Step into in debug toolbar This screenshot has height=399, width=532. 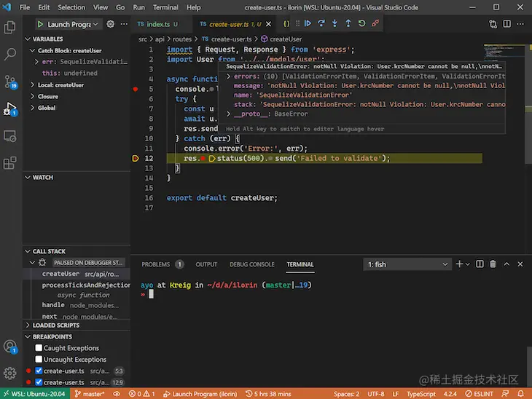(335, 23)
